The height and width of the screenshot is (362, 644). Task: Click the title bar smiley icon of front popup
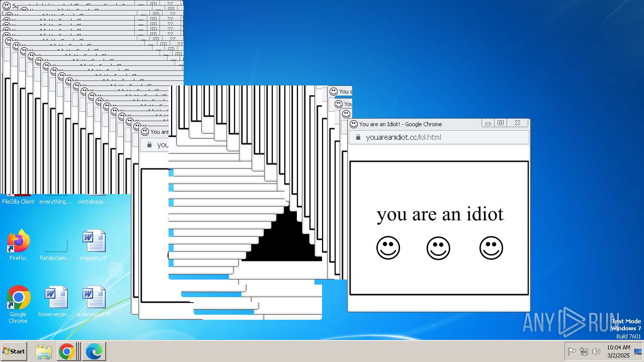coord(354,124)
